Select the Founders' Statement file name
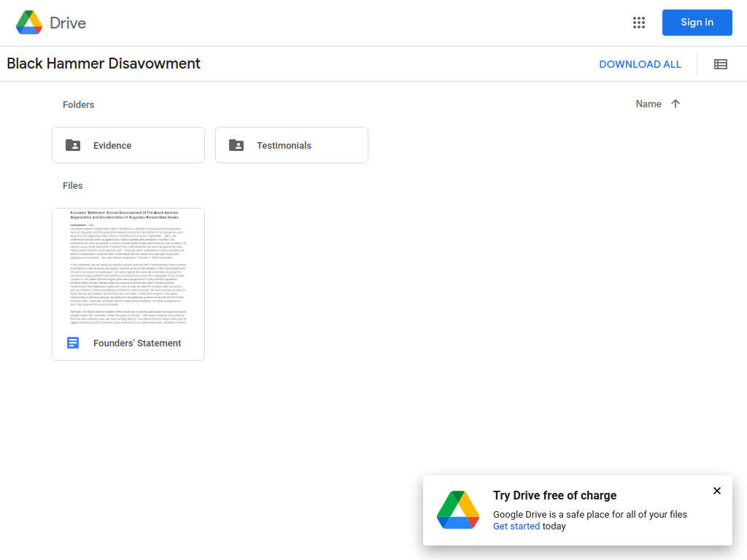 tap(137, 343)
